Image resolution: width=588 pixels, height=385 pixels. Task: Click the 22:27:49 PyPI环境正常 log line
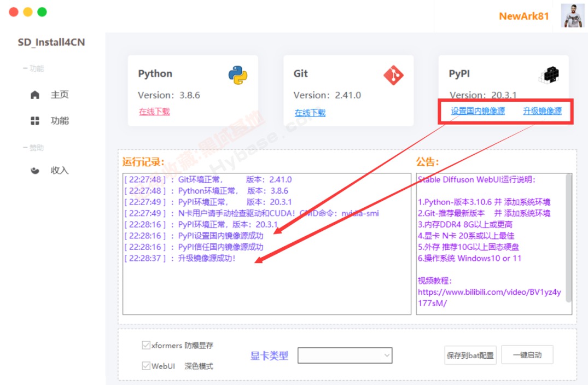pyautogui.click(x=208, y=202)
